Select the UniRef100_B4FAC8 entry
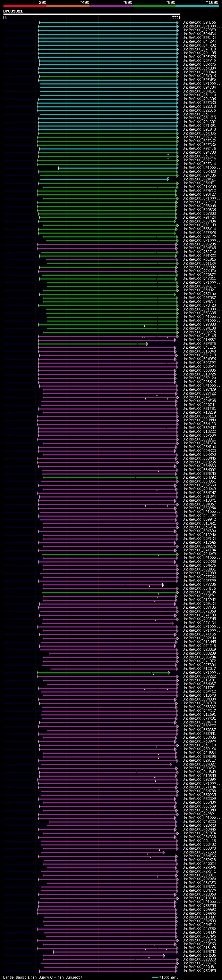This screenshot has width=222, height=980. click(x=199, y=49)
